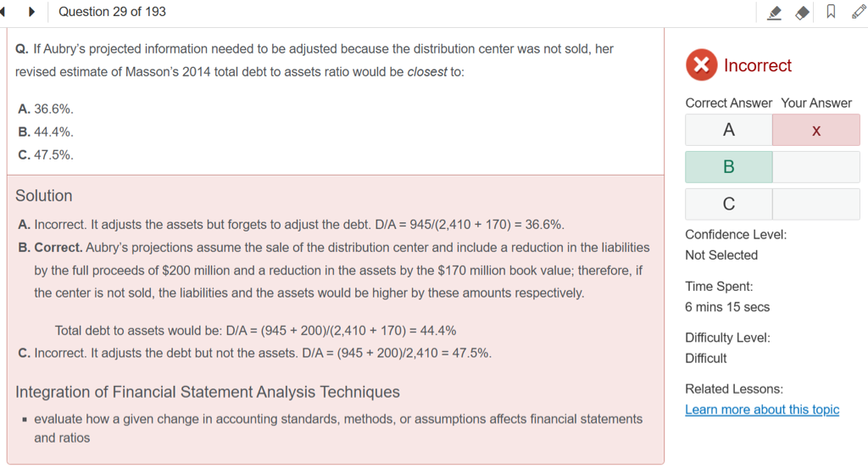Screen dimensions: 868x475
Task: Select the highlighter tool
Action: pos(774,13)
